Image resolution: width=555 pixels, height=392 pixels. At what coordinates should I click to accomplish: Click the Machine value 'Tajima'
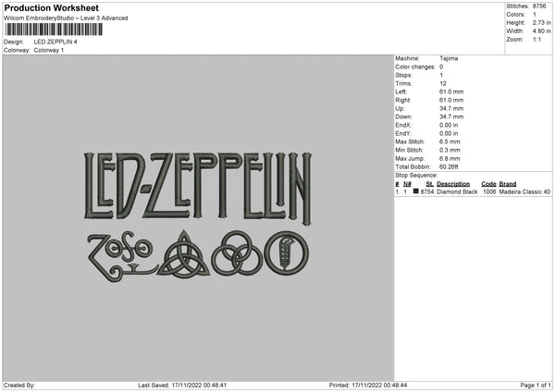[449, 58]
